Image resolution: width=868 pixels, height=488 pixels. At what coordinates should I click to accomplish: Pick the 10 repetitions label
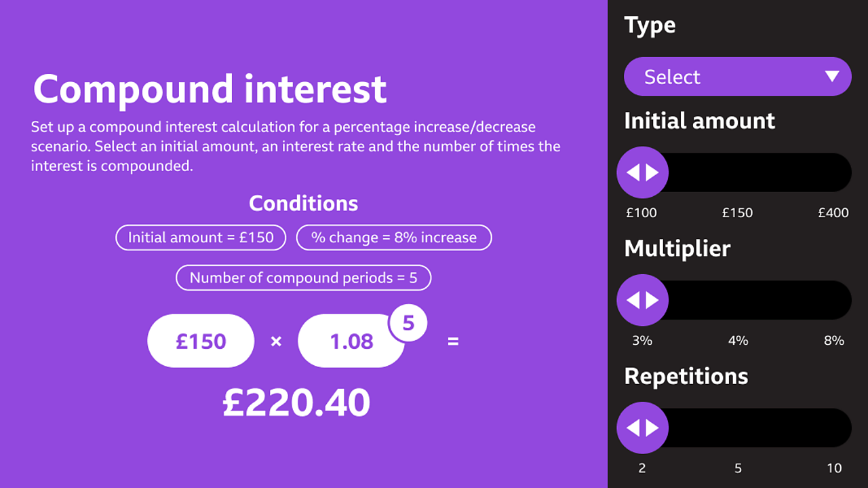tap(834, 468)
